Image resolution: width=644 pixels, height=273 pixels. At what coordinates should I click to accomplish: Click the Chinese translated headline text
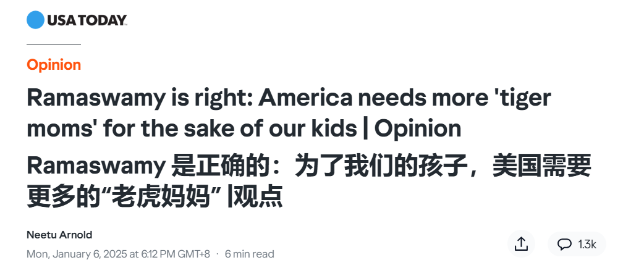coord(309,182)
